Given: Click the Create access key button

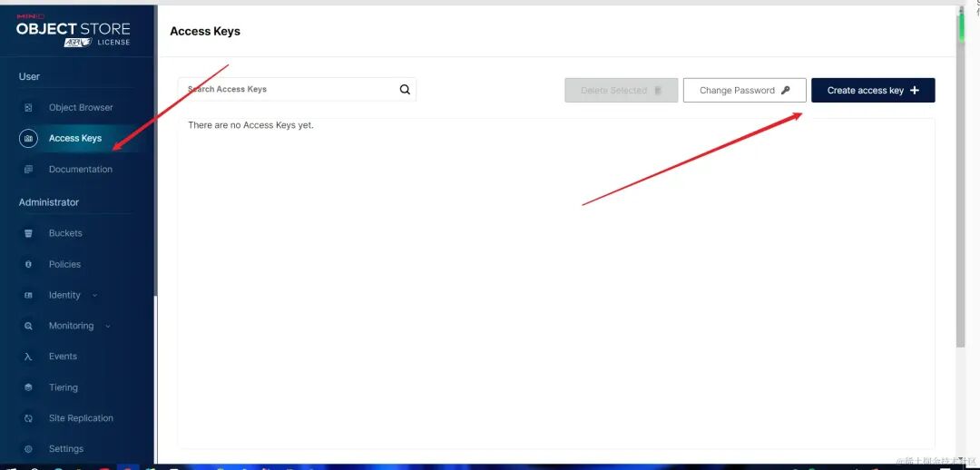Looking at the screenshot, I should coord(873,90).
